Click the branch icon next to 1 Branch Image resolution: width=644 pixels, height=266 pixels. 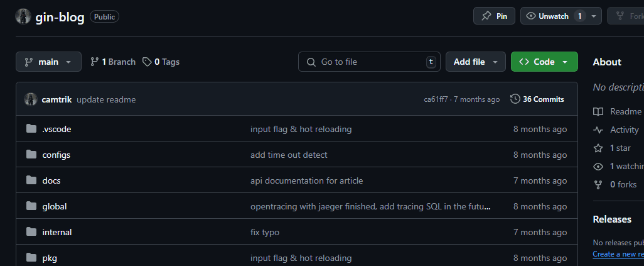coord(94,62)
